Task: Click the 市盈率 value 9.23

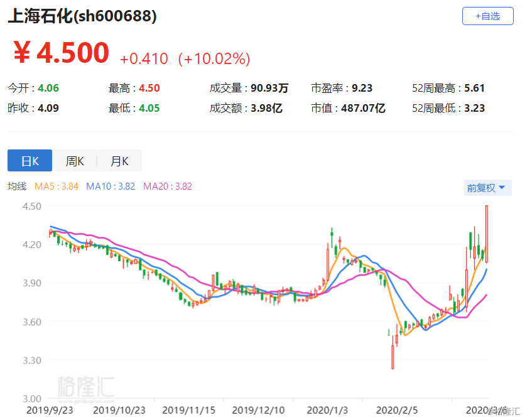Action: tap(362, 88)
